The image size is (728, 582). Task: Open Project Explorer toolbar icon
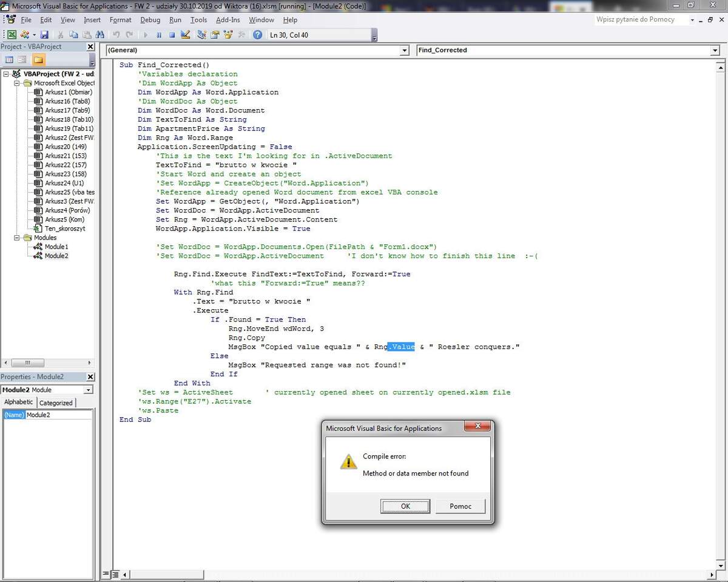202,35
